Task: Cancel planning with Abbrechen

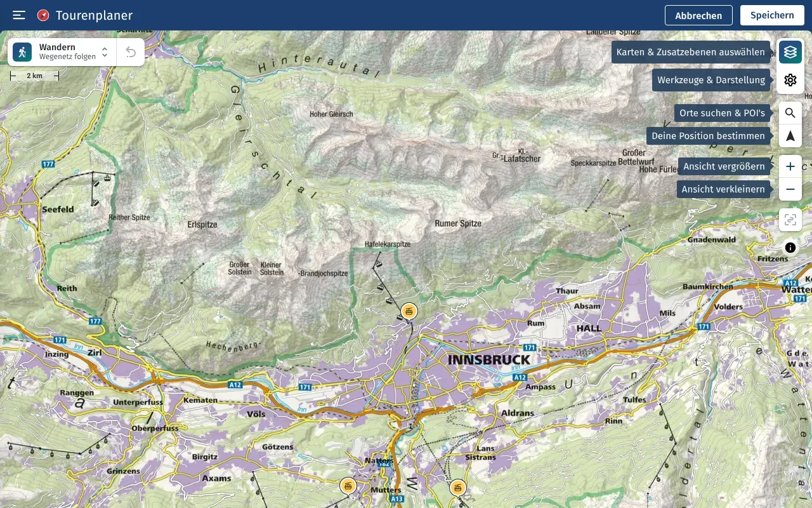Action: [698, 15]
